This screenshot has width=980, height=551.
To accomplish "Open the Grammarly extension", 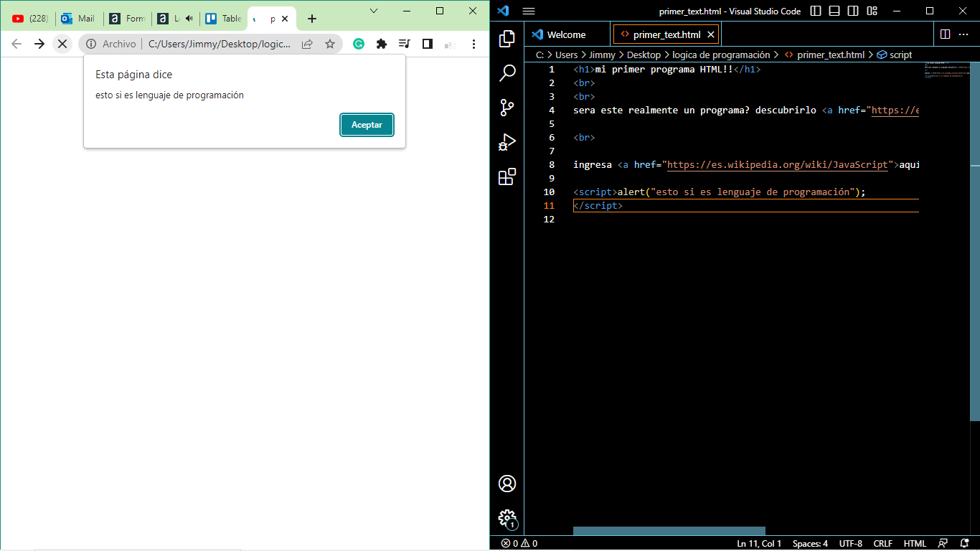I will point(359,44).
